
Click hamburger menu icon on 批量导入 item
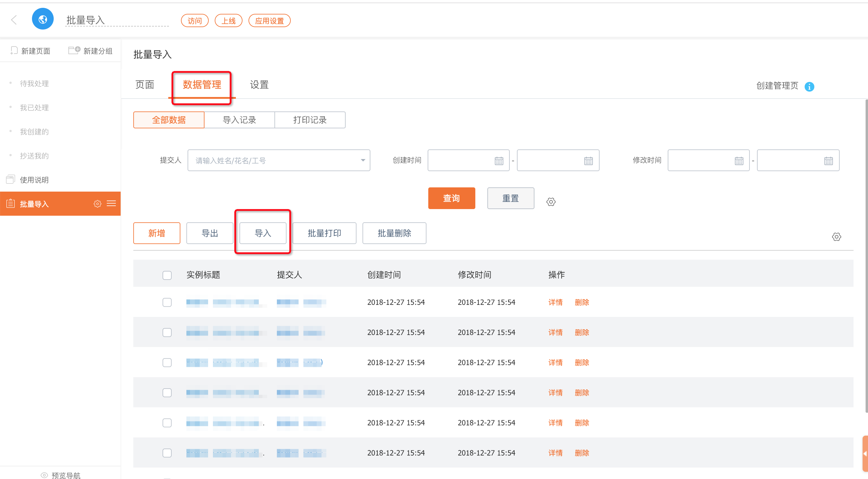point(111,203)
